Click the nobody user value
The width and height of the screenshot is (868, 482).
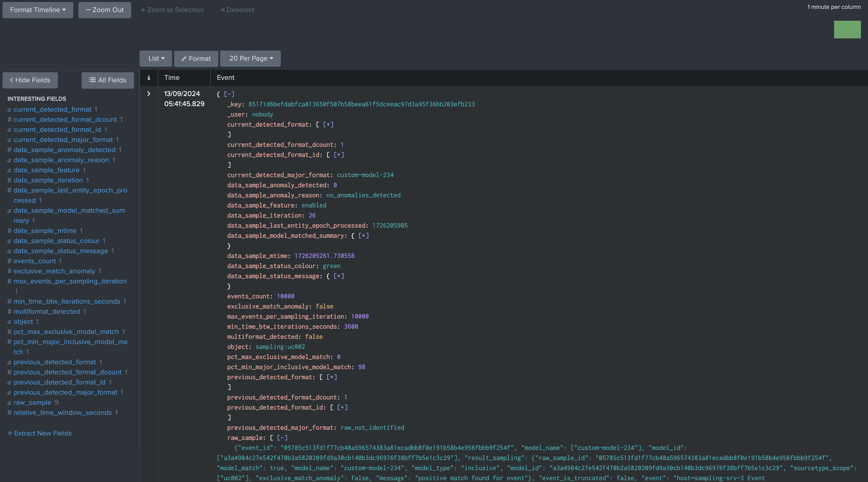click(x=262, y=114)
